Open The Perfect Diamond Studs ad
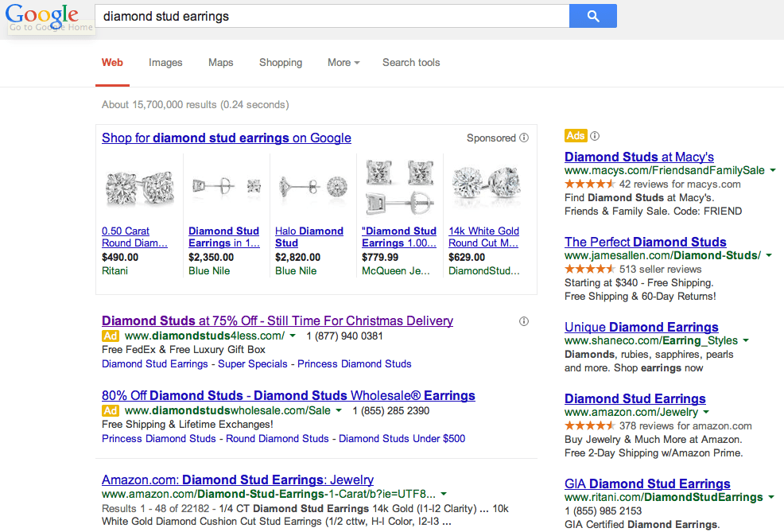The height and width of the screenshot is (532, 784). tap(646, 242)
